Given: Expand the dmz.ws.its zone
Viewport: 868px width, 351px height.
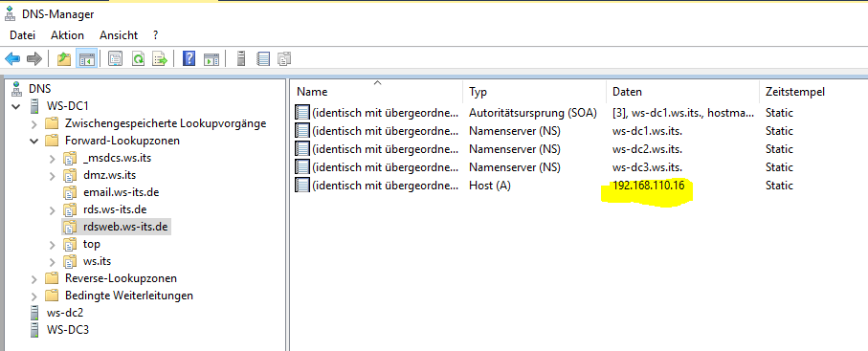Looking at the screenshot, I should pyautogui.click(x=52, y=176).
